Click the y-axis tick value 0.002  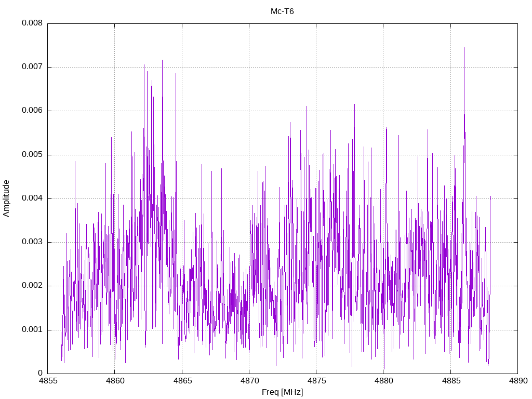pos(32,286)
